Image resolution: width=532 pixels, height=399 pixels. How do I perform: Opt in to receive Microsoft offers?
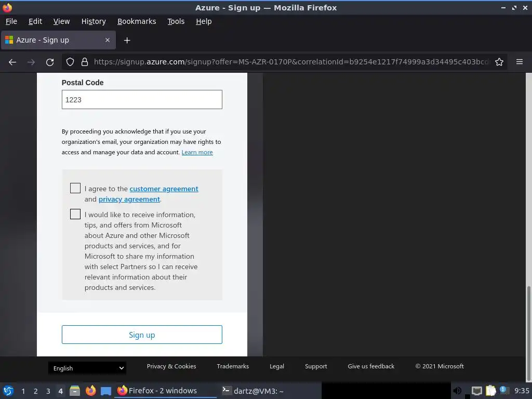click(x=75, y=214)
